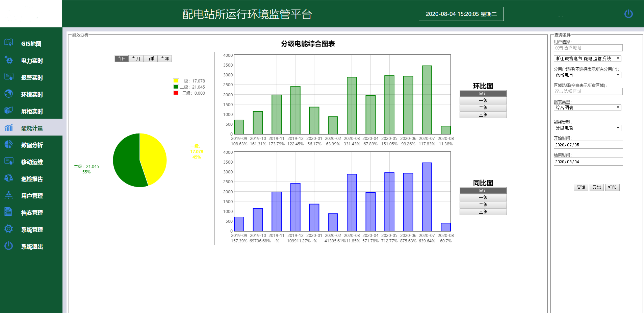Open the 报表类型 dropdown showing 综合图表

point(587,107)
